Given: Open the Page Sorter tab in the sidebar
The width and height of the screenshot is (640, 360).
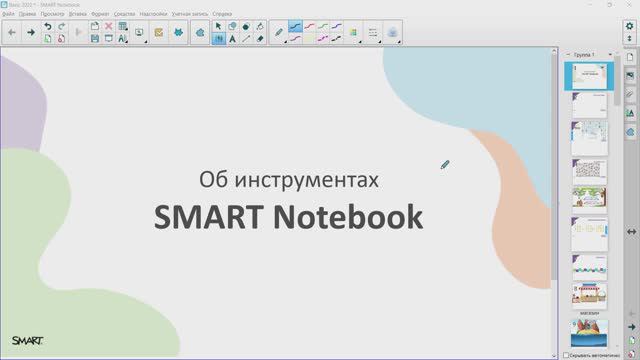Looking at the screenshot, I should (630, 58).
